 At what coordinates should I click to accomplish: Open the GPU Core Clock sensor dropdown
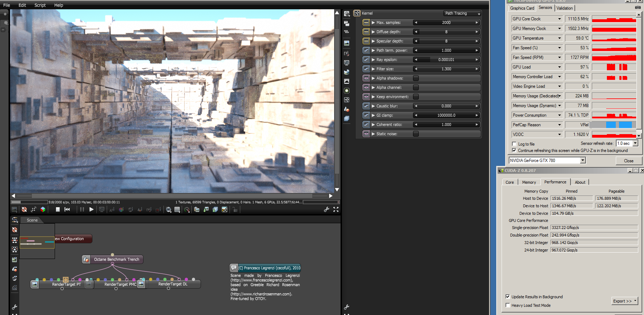559,19
